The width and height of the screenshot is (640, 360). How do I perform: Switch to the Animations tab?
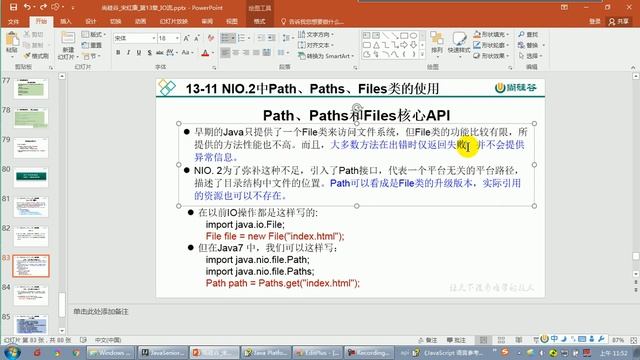point(140,21)
